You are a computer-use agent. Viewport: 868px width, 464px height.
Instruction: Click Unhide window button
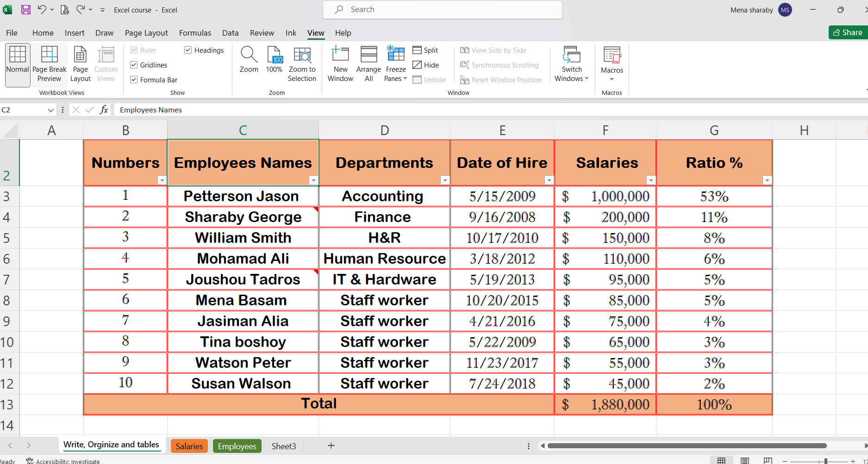pos(429,80)
